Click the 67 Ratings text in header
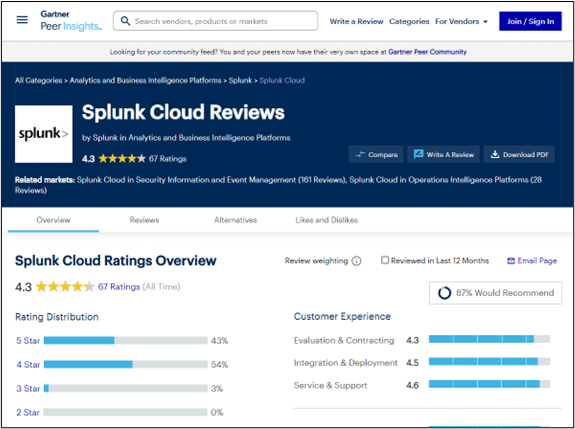This screenshot has width=575, height=429. (168, 159)
